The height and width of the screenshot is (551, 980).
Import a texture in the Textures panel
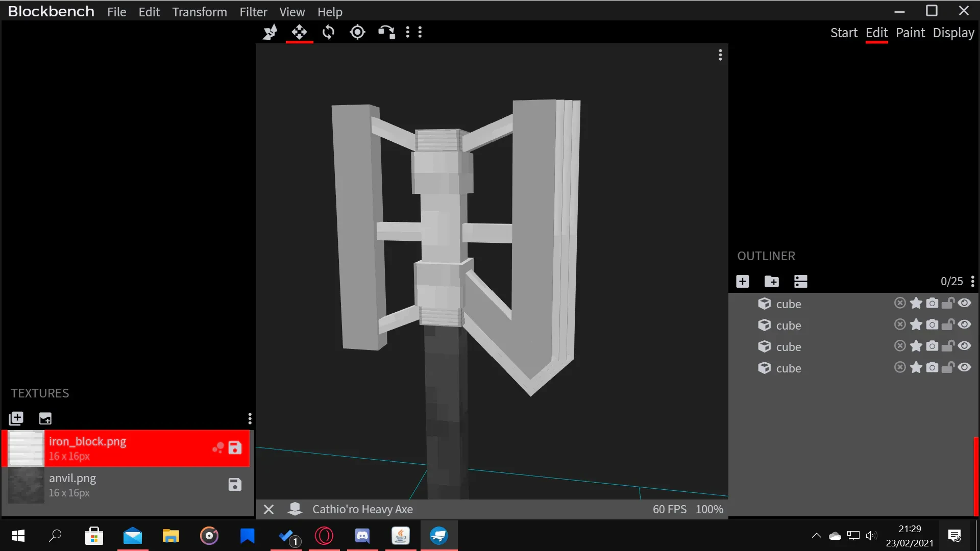(16, 418)
